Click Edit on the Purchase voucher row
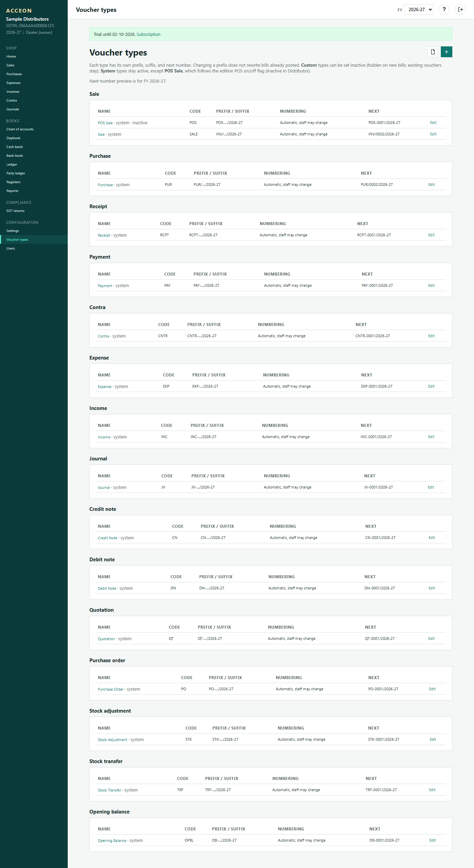The height and width of the screenshot is (868, 474). [x=431, y=185]
